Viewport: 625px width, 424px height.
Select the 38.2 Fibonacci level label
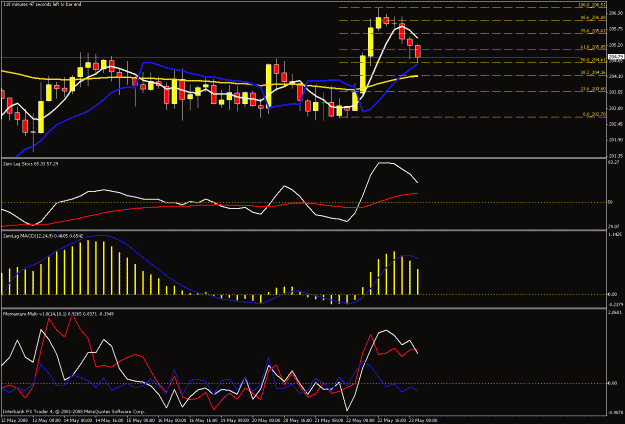point(594,73)
